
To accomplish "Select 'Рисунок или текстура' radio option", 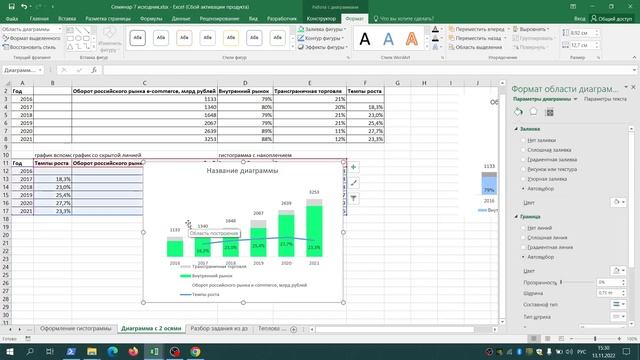I will [x=524, y=169].
